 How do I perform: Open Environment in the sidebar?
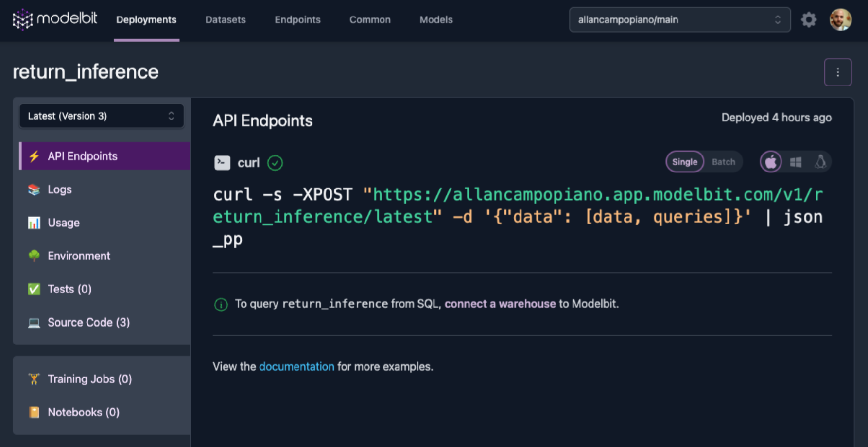(x=104, y=256)
